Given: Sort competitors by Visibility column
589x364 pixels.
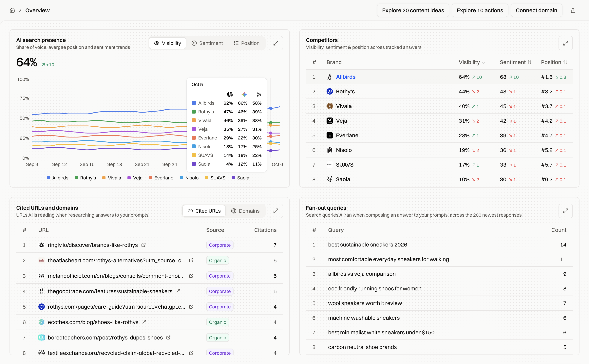Looking at the screenshot, I should coord(472,62).
